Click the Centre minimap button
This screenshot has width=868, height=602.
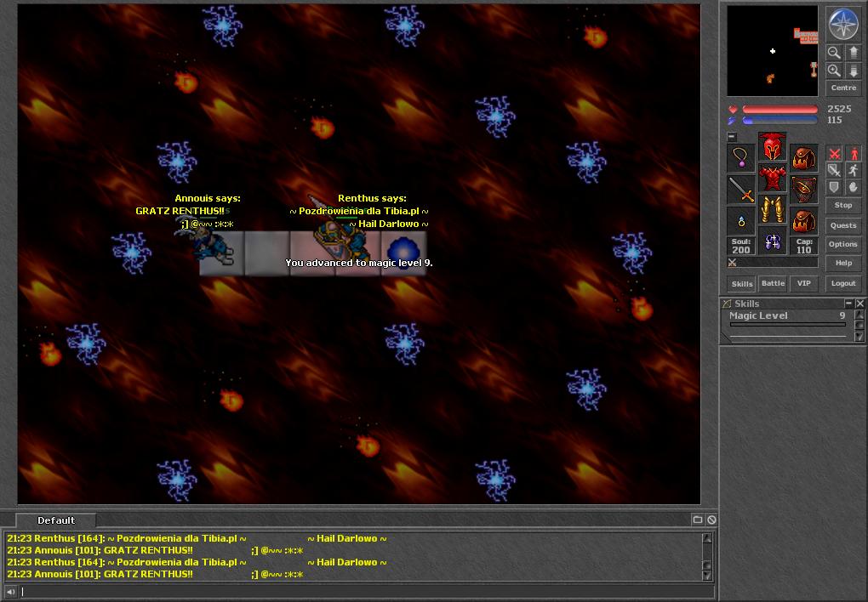[843, 88]
